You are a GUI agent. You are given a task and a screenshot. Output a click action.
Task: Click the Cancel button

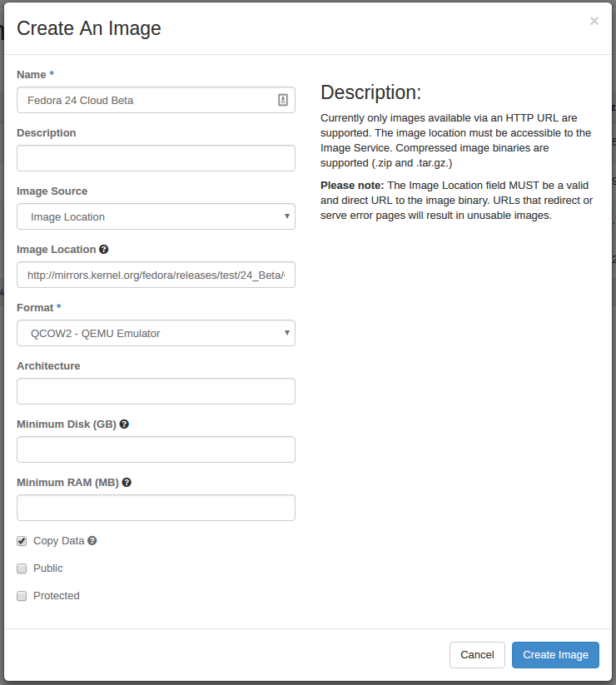(477, 654)
